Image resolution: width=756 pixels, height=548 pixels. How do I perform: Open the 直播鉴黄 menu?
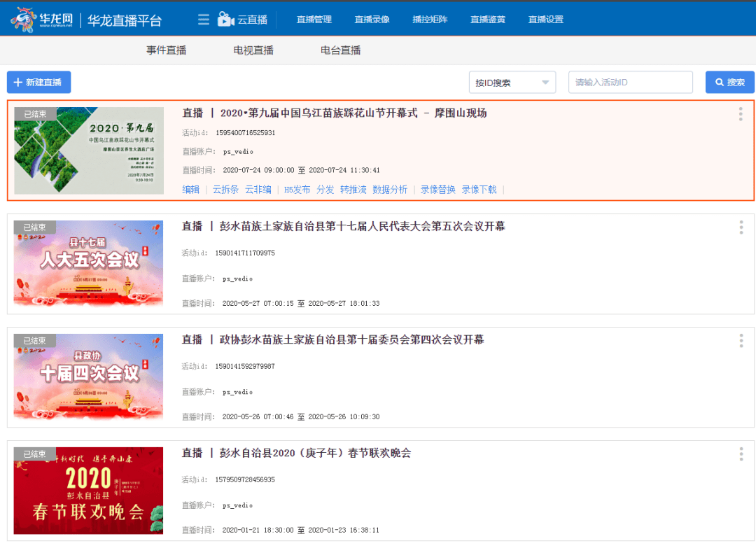click(487, 20)
